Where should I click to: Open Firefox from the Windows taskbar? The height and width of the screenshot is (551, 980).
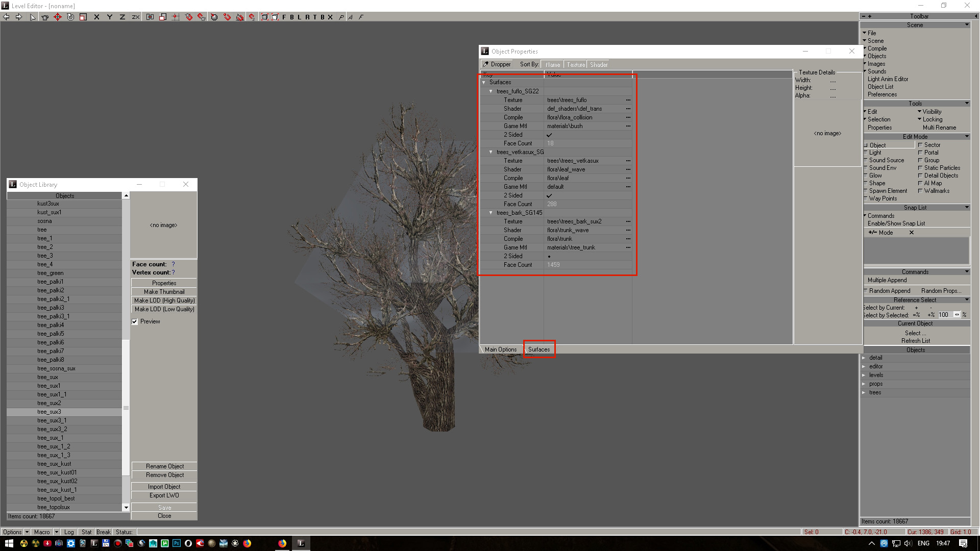282,543
